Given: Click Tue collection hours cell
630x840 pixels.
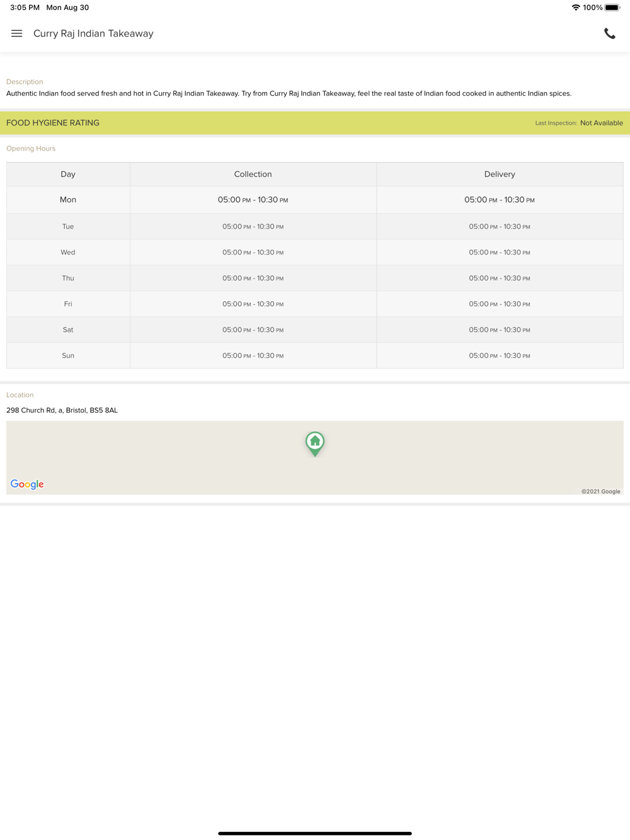Looking at the screenshot, I should pos(253,227).
